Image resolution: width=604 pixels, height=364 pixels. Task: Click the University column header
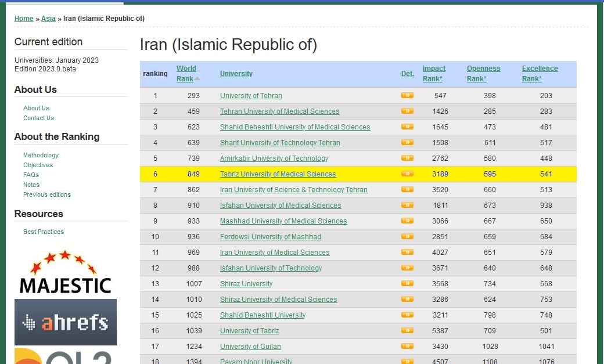point(236,74)
